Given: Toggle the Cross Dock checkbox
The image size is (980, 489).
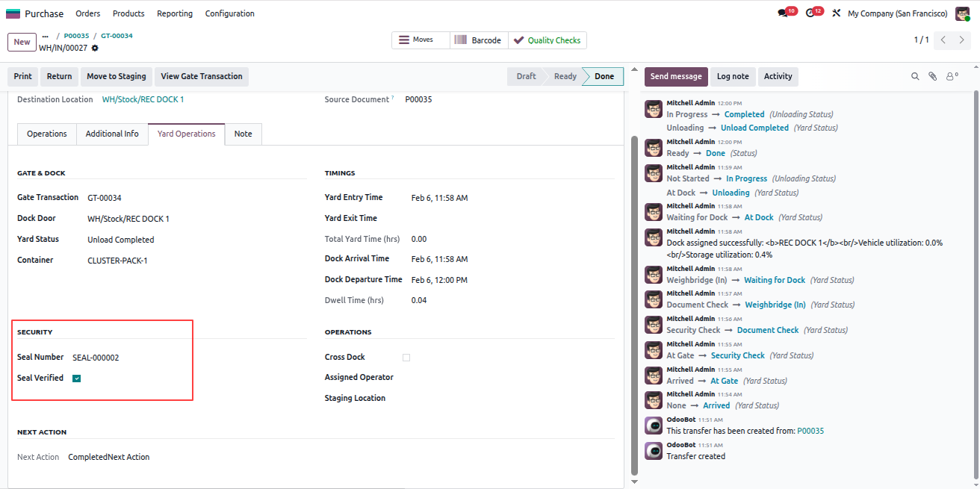Looking at the screenshot, I should click(x=406, y=358).
